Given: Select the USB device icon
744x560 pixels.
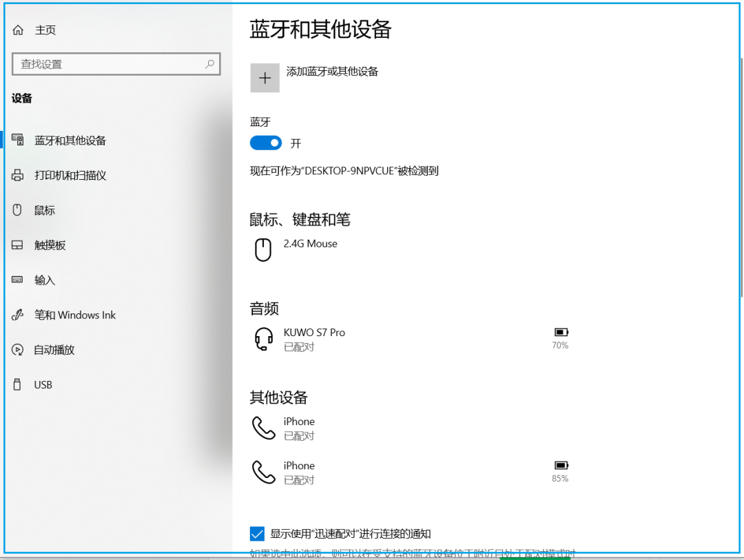Looking at the screenshot, I should pyautogui.click(x=17, y=384).
